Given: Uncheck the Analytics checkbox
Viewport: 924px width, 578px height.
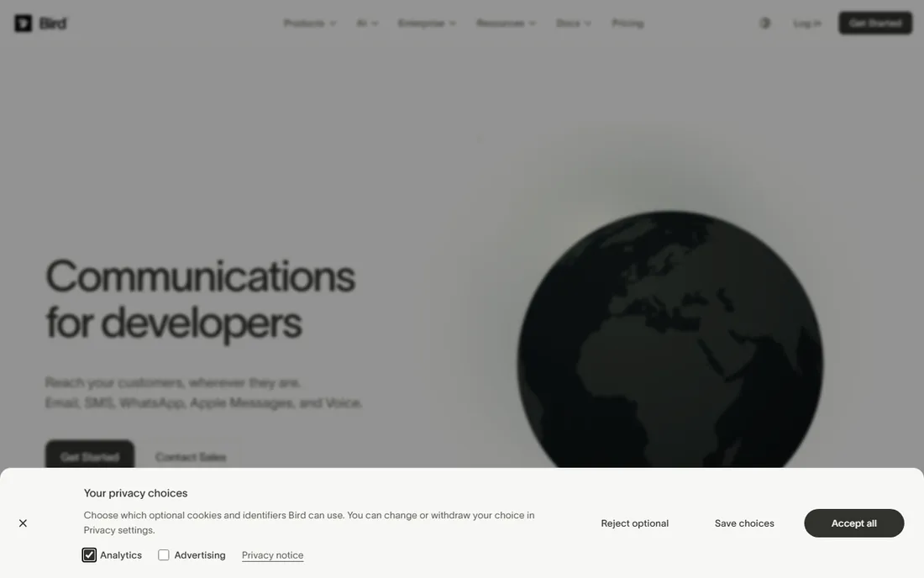Looking at the screenshot, I should point(89,555).
